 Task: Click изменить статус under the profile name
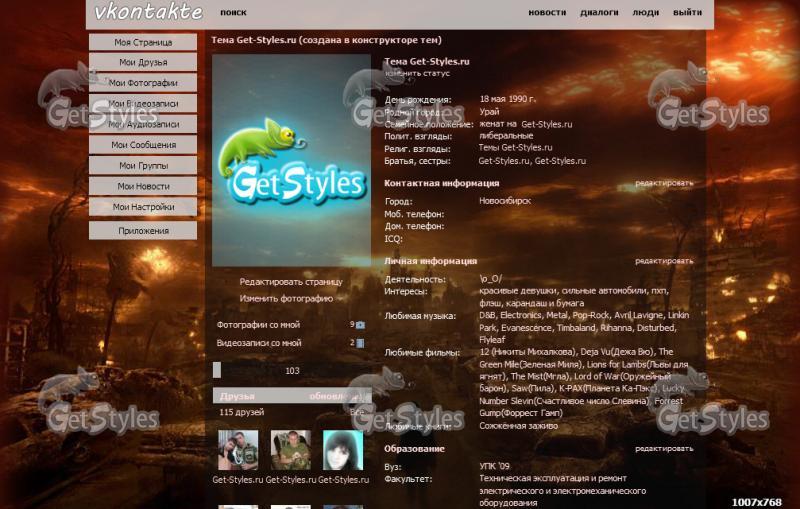tap(418, 74)
